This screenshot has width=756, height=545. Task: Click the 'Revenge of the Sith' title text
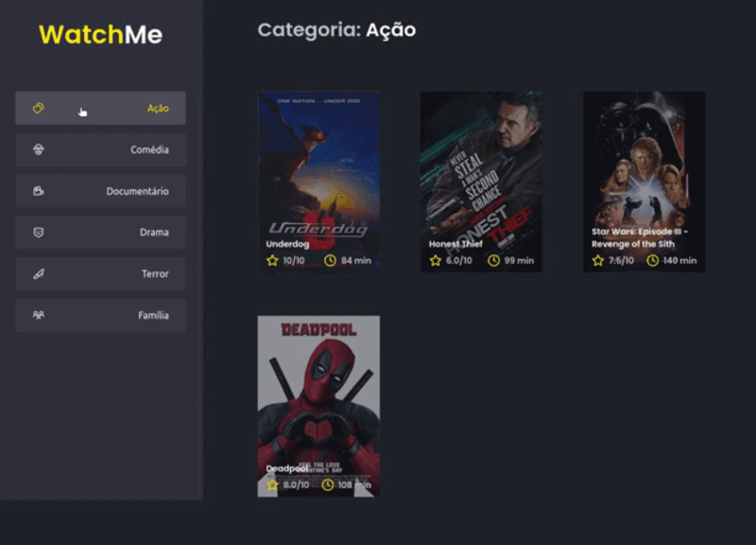[633, 244]
